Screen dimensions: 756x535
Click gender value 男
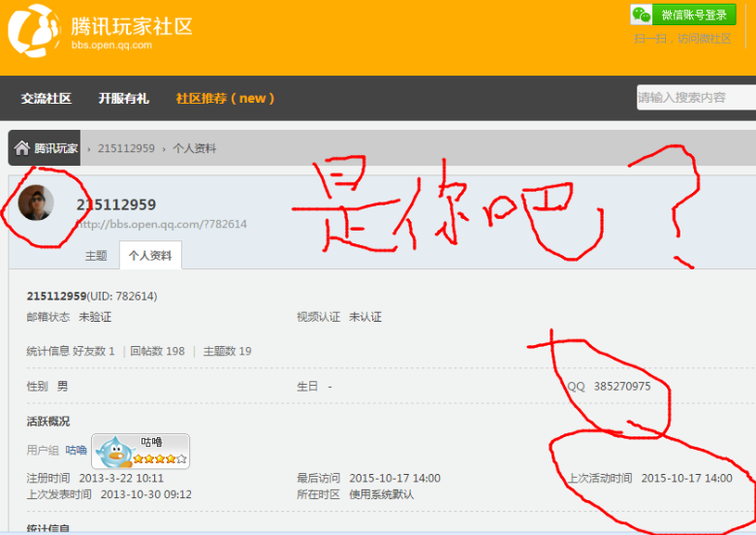coord(63,387)
